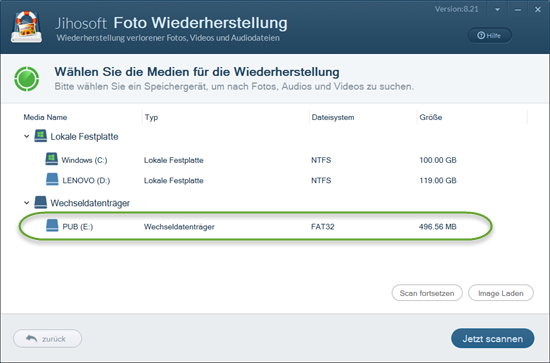Screen dimensions: 550x363
Task: Start scanning with Jetzt scannen
Action: coord(492,338)
